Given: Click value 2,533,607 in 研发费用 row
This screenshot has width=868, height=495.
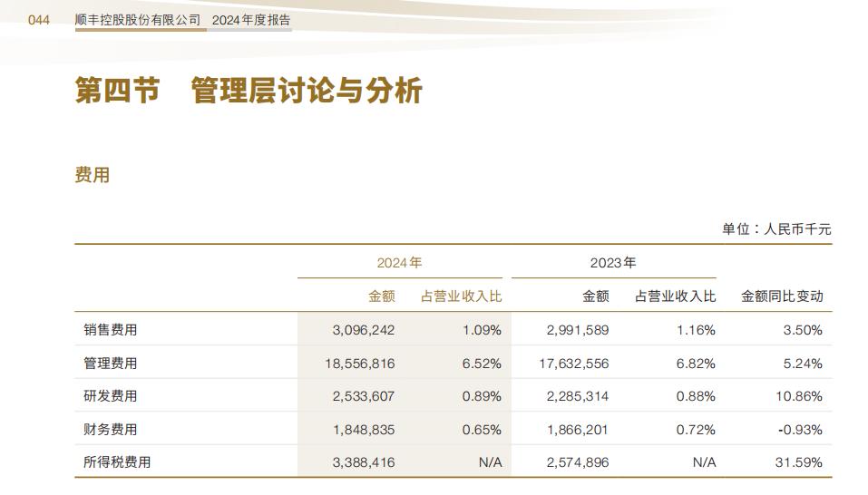Looking at the screenshot, I should pos(364,396).
